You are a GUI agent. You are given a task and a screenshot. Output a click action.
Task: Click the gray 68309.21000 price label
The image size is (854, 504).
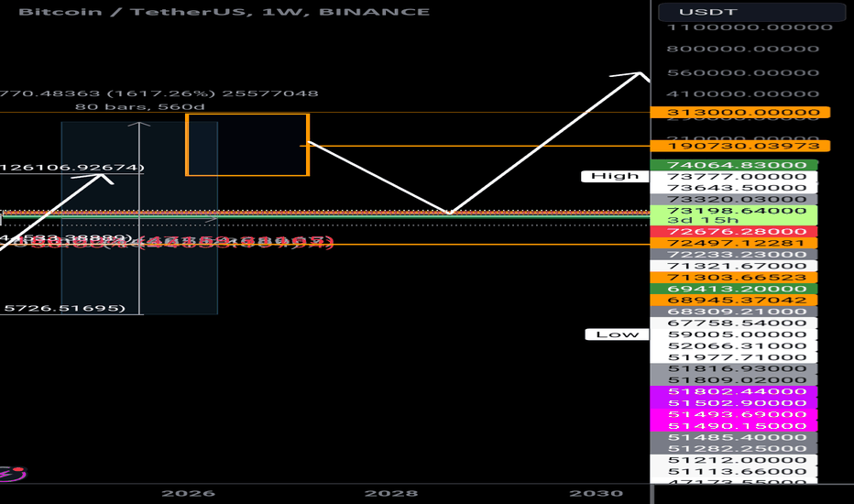click(734, 312)
